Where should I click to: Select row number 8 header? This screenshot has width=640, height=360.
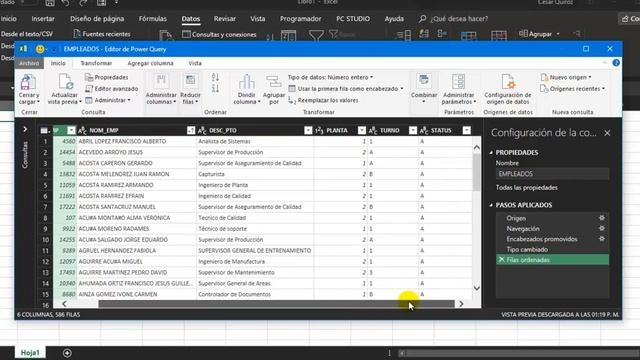point(45,218)
